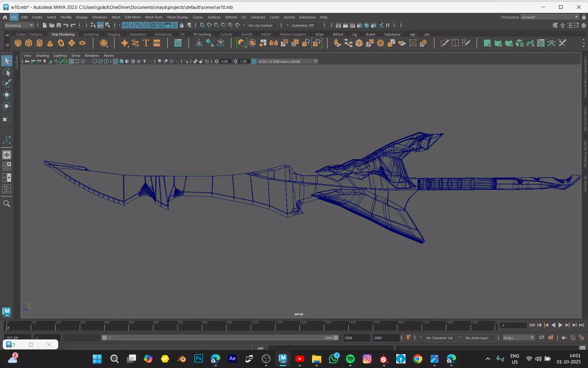The height and width of the screenshot is (368, 588).
Task: Click the Freeze Transformations 0,0,0 icon
Action: (221, 43)
